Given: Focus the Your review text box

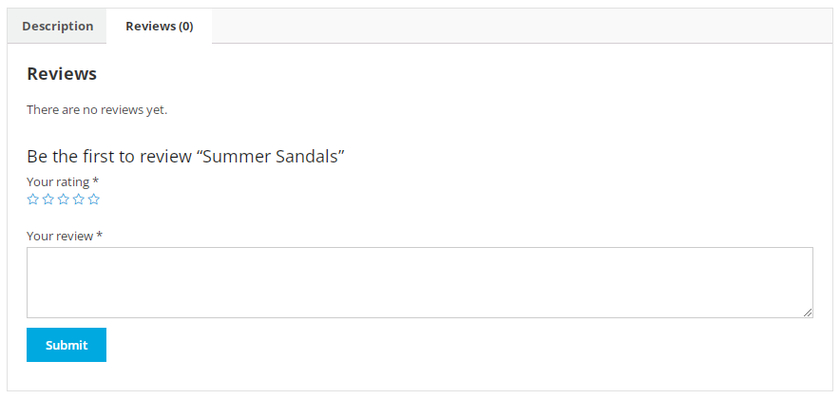Looking at the screenshot, I should coord(420,282).
